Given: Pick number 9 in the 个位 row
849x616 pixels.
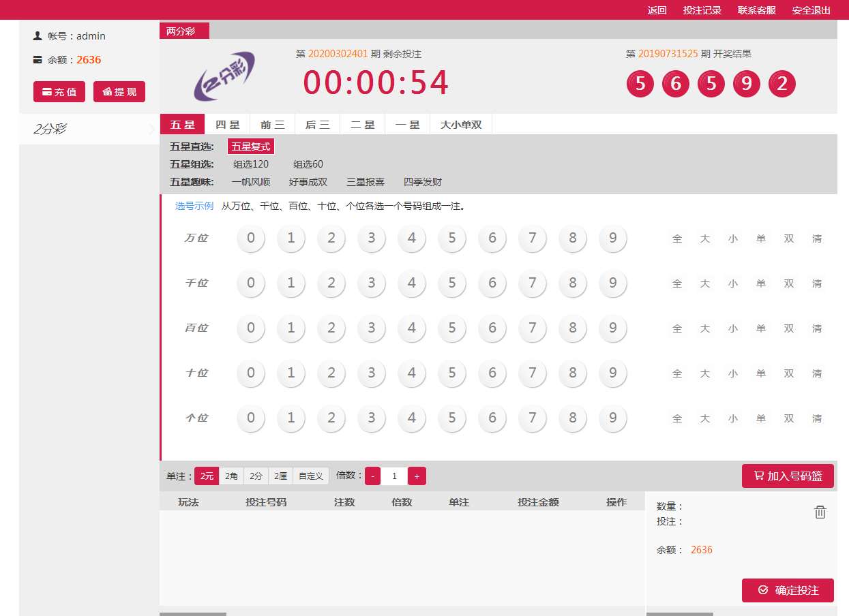Looking at the screenshot, I should pos(613,418).
